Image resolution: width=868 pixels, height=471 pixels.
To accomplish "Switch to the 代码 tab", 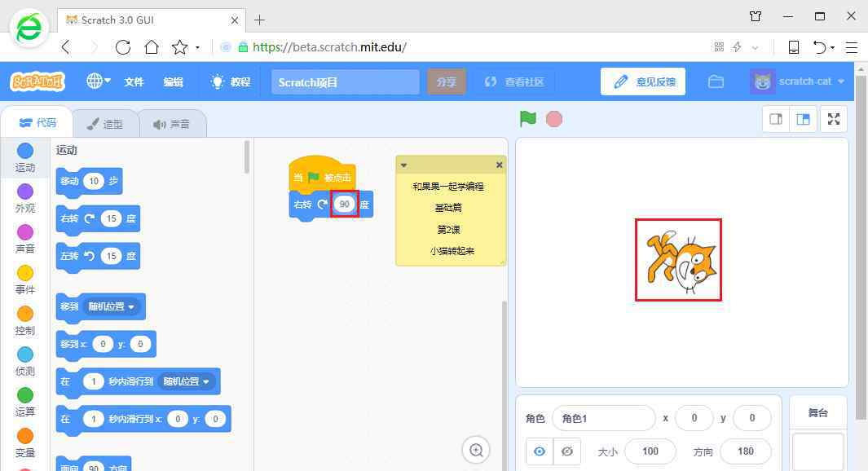I will (37, 122).
